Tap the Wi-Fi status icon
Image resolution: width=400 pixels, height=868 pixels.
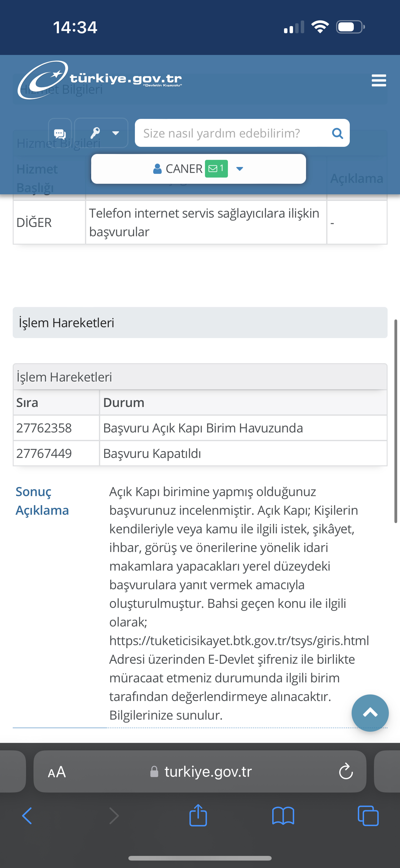tap(320, 27)
